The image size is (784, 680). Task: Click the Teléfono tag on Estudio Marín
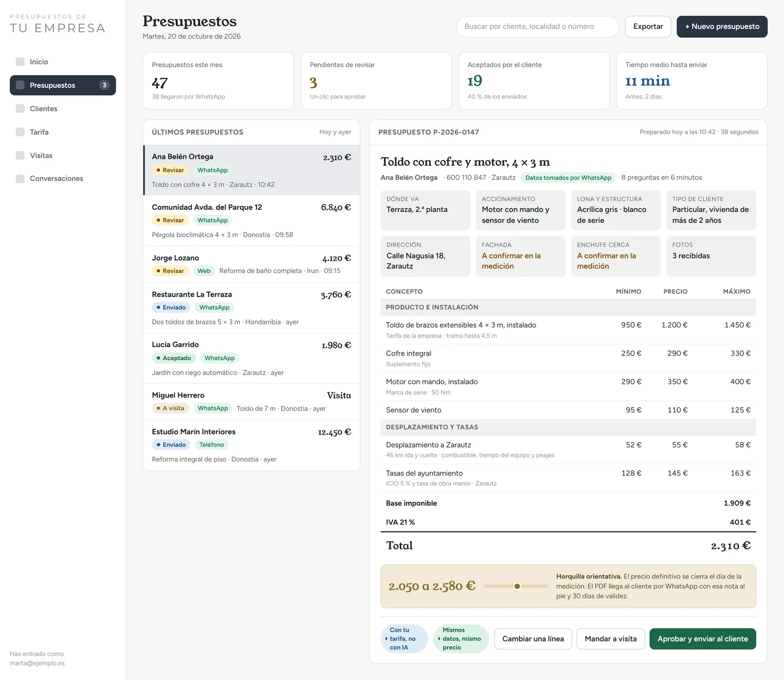pyautogui.click(x=212, y=445)
